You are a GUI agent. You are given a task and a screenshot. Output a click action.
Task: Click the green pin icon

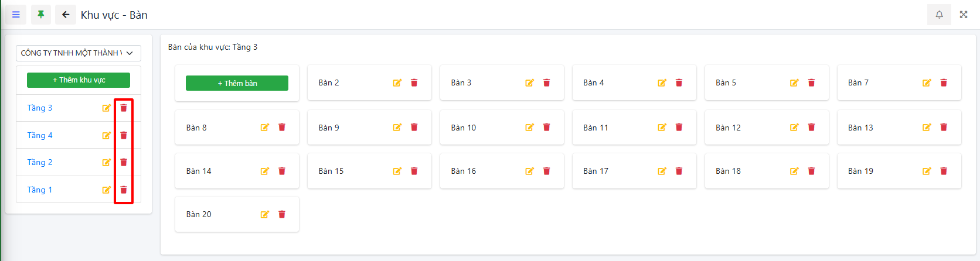point(40,15)
